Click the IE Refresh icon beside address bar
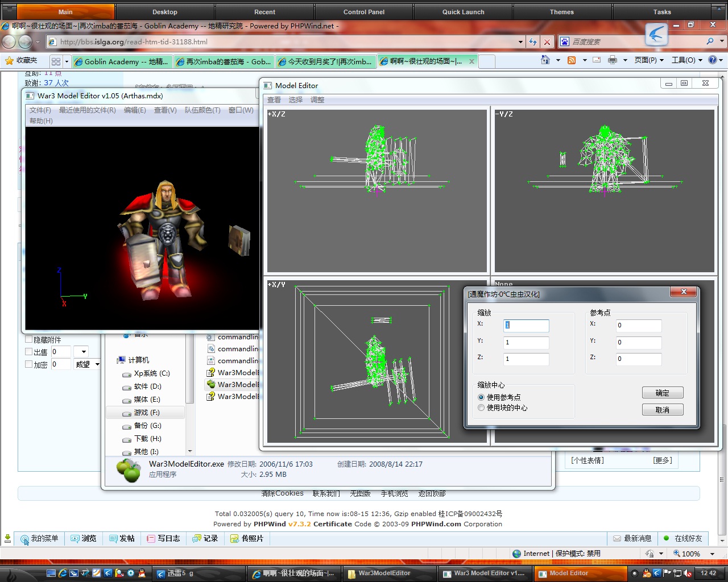The image size is (728, 582). click(x=533, y=41)
